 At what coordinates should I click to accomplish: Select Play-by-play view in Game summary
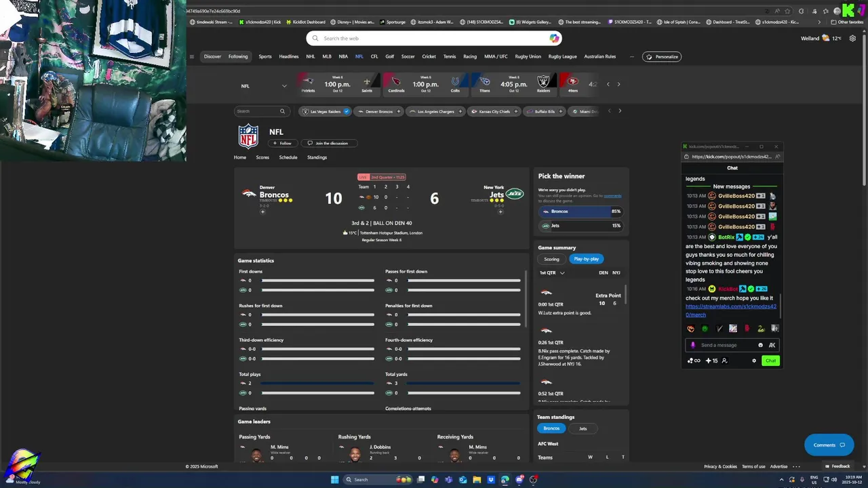(x=587, y=259)
